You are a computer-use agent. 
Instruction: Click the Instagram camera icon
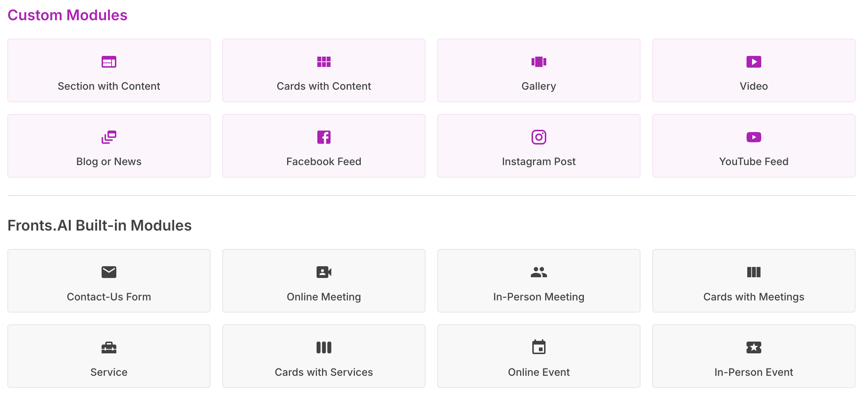pos(539,137)
